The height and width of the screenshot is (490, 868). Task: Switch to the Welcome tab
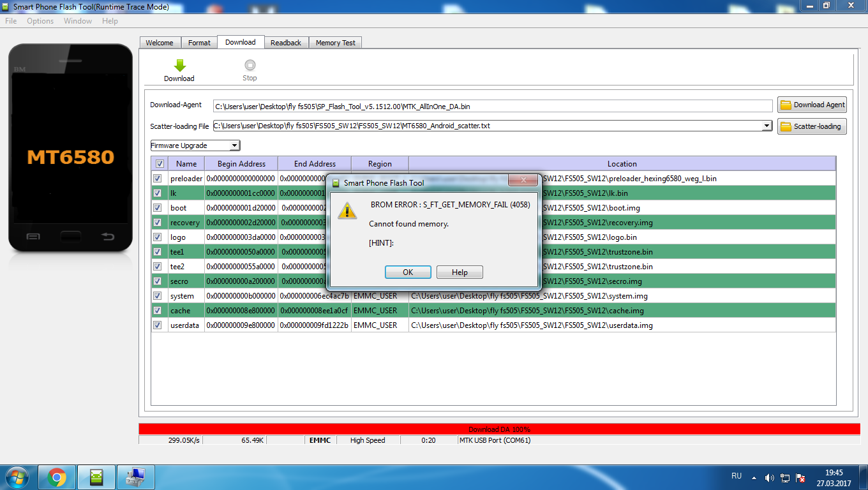(160, 43)
